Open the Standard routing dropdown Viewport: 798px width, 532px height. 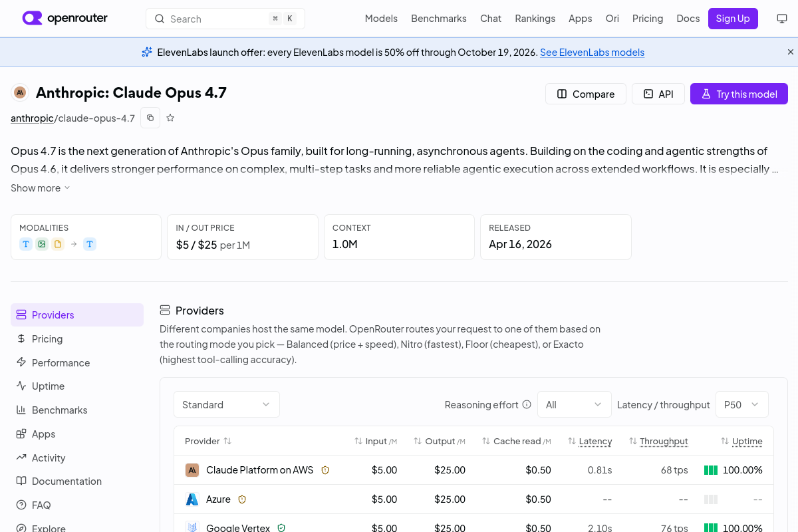227,404
